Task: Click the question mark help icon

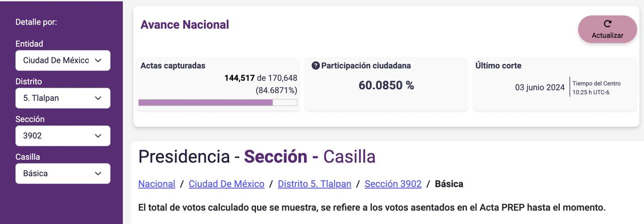Action: coord(315,66)
